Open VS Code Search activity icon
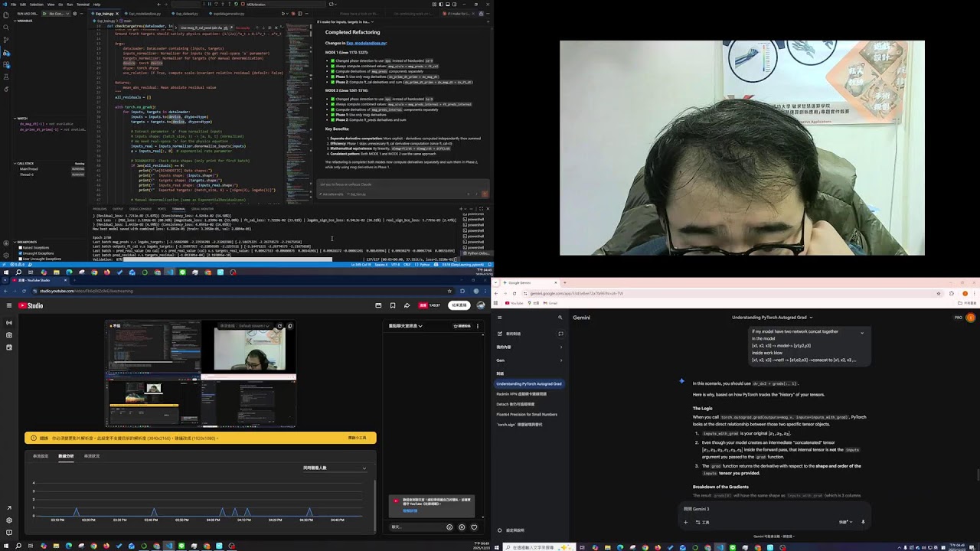Viewport: 980px width, 551px height. pyautogui.click(x=5, y=28)
